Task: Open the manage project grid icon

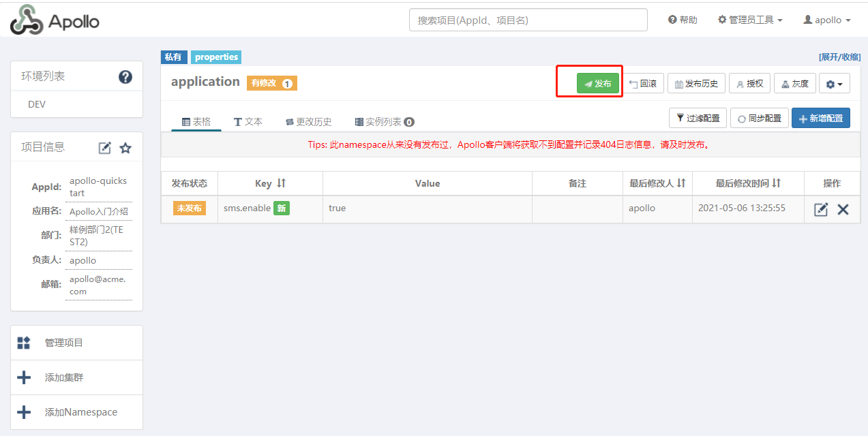Action: [x=24, y=343]
